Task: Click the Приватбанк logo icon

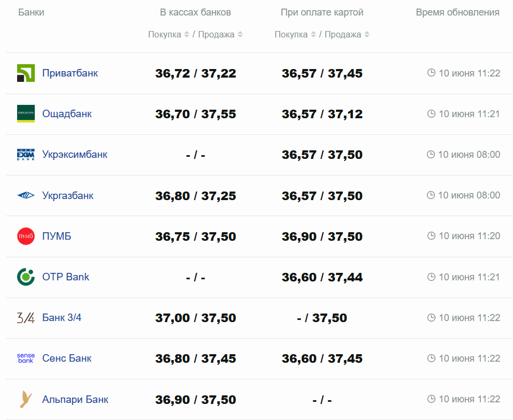Action: [26, 73]
